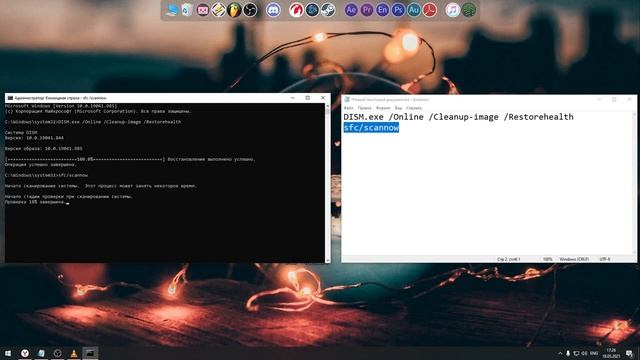Open Notepad Файл menu
Viewport: 640px width, 360px height.
348,108
